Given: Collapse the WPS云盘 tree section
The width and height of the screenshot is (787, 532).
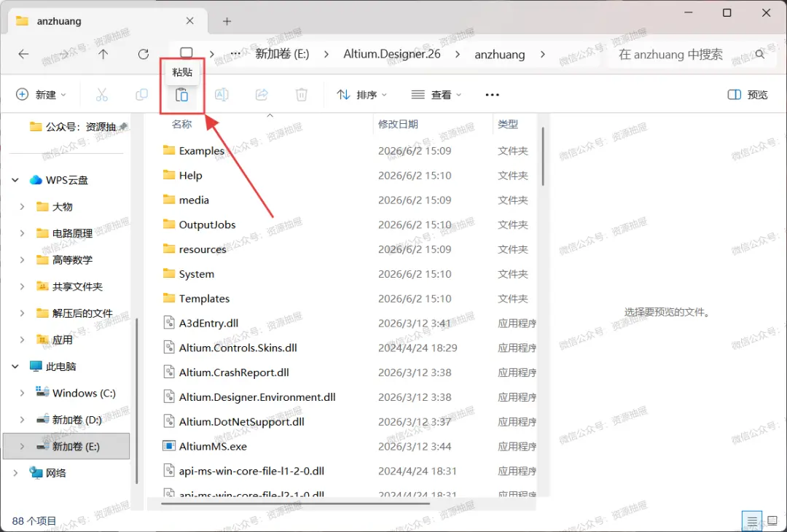Looking at the screenshot, I should pos(15,180).
